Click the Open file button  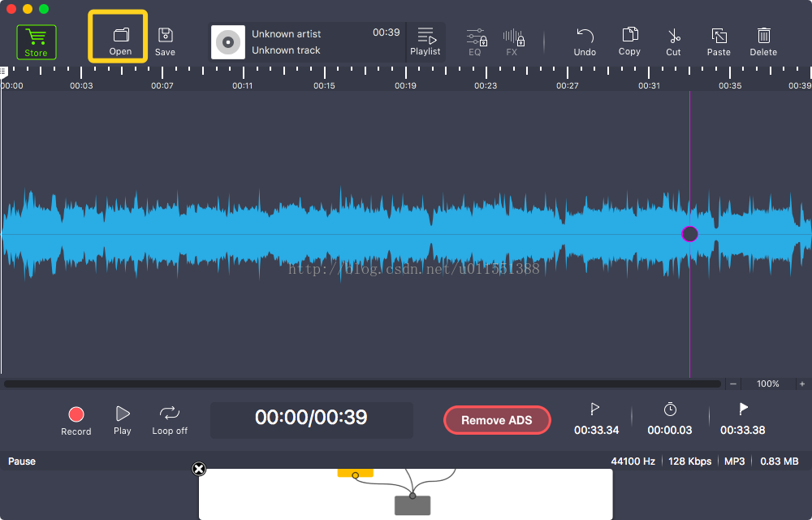coord(120,41)
